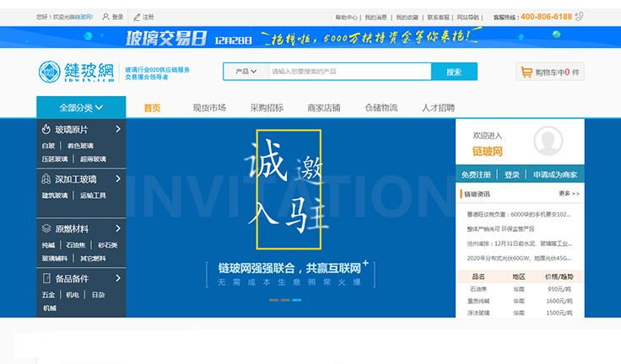This screenshot has width=621, height=364.
Task: Click the 日杂 subcategory link
Action: [98, 295]
